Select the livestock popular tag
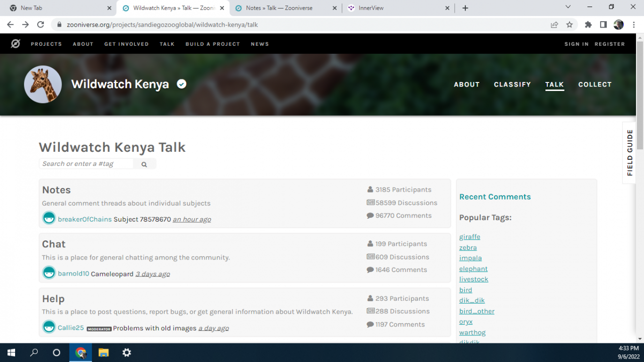The image size is (644, 362). pyautogui.click(x=474, y=279)
